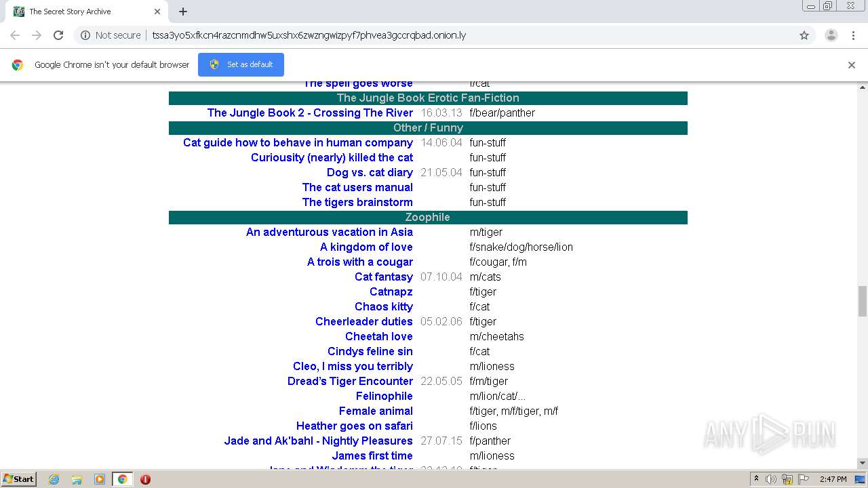Viewport: 868px width, 488px height.
Task: Go forward in browser history
Action: [37, 35]
